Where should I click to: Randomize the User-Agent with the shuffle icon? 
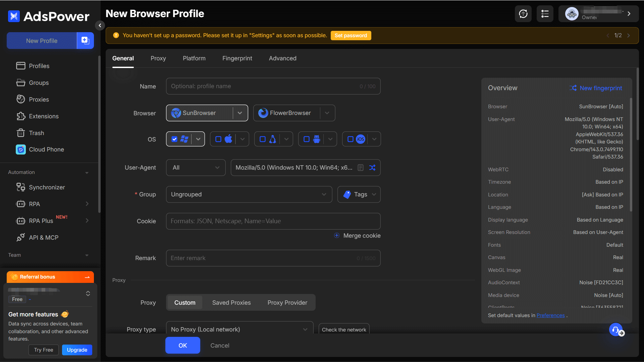coord(372,168)
